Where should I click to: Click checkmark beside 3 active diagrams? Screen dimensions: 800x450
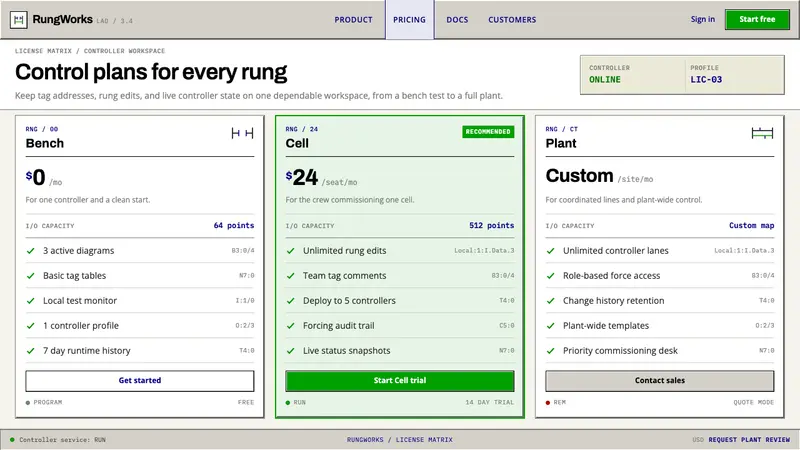coord(31,251)
